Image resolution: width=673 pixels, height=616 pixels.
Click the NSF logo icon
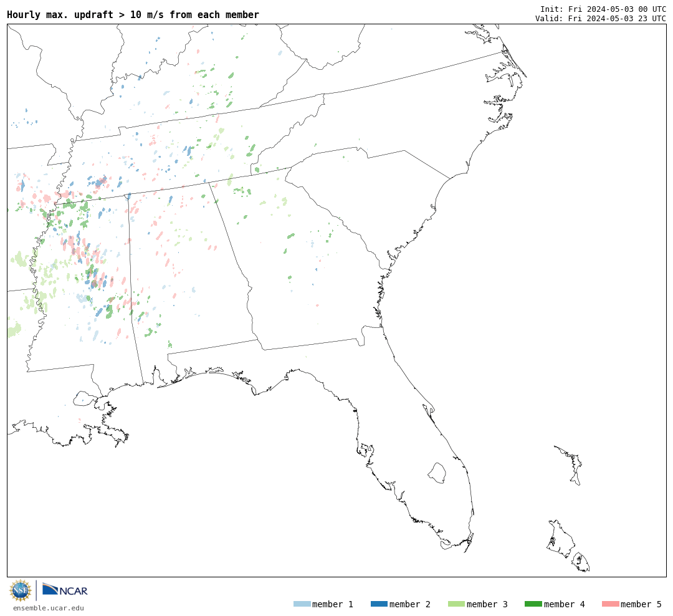[20, 590]
